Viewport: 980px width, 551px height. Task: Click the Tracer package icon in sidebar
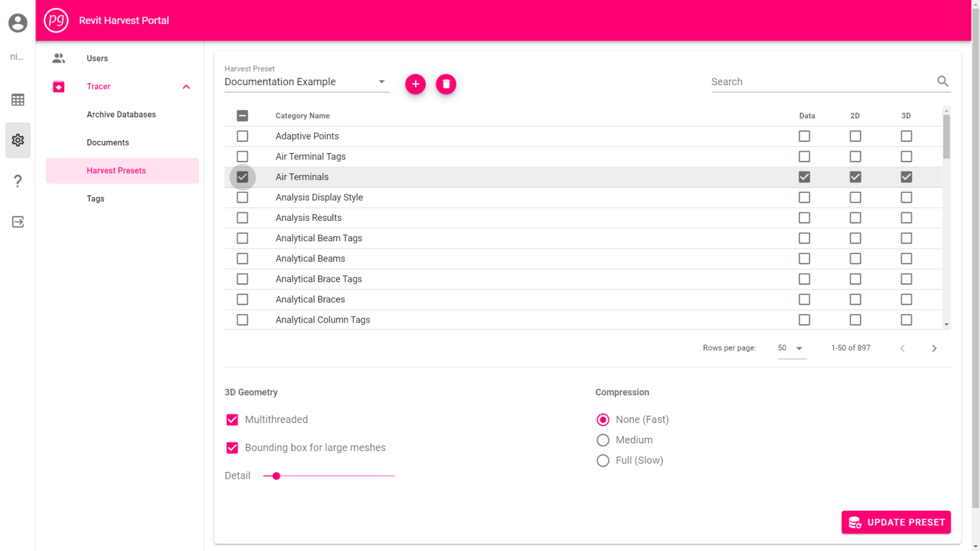(x=58, y=86)
